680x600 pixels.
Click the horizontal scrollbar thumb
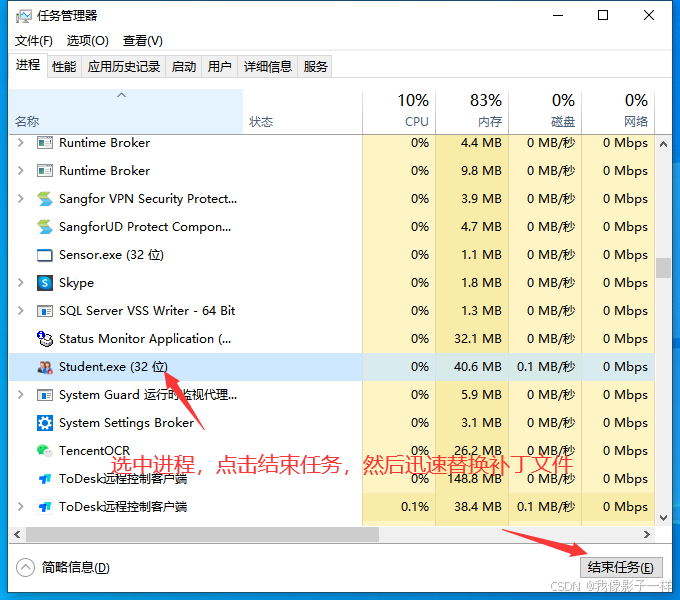click(203, 535)
